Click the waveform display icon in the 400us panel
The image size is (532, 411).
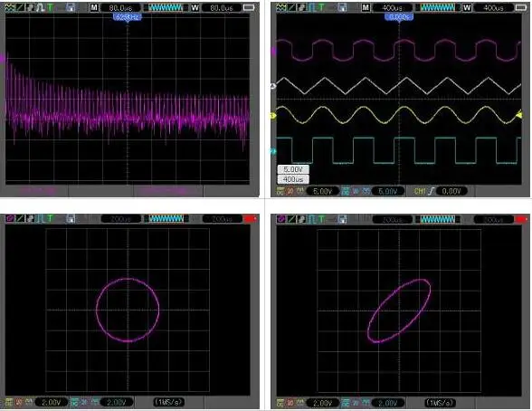(x=280, y=7)
